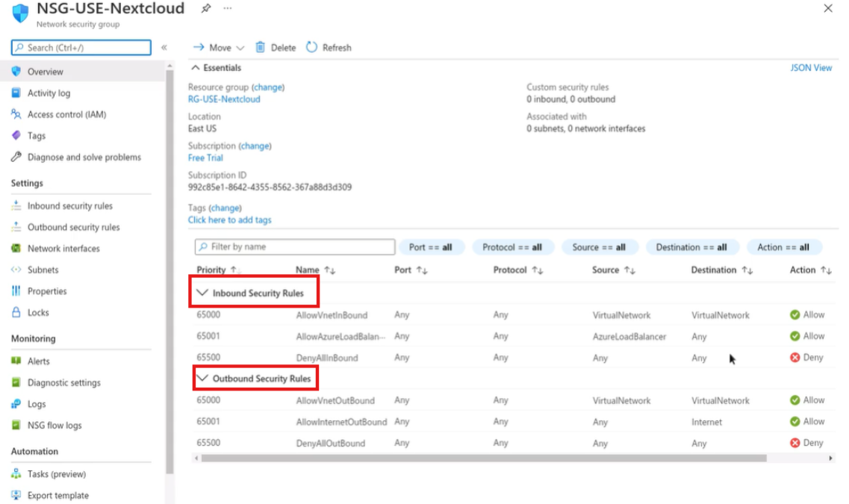Screen dimensions: 849x504
Task: Sort rules by Name column
Action: (315, 270)
